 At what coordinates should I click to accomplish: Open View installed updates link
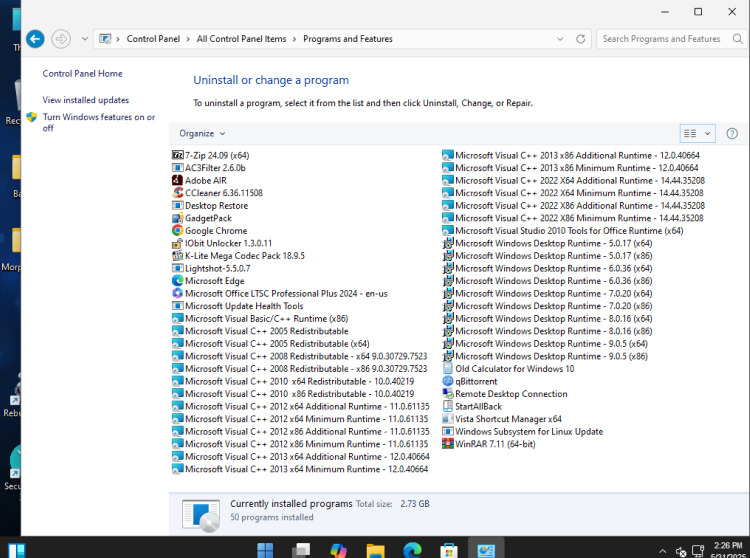86,100
